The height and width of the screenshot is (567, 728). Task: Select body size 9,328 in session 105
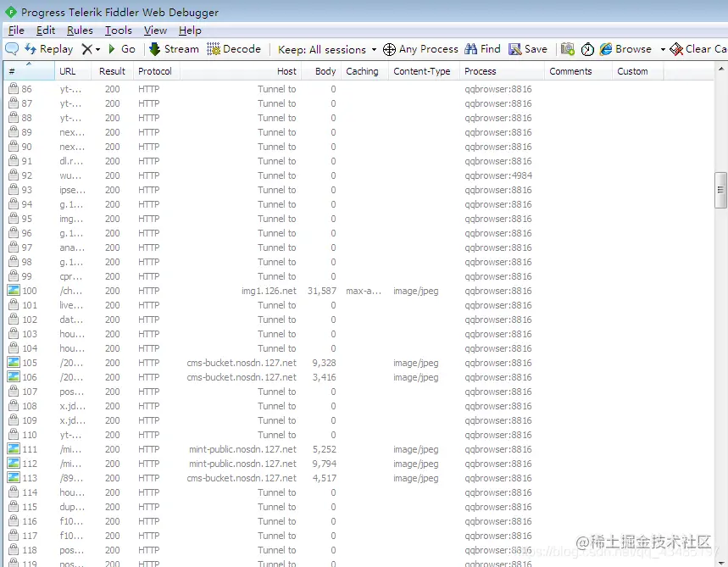pos(324,363)
